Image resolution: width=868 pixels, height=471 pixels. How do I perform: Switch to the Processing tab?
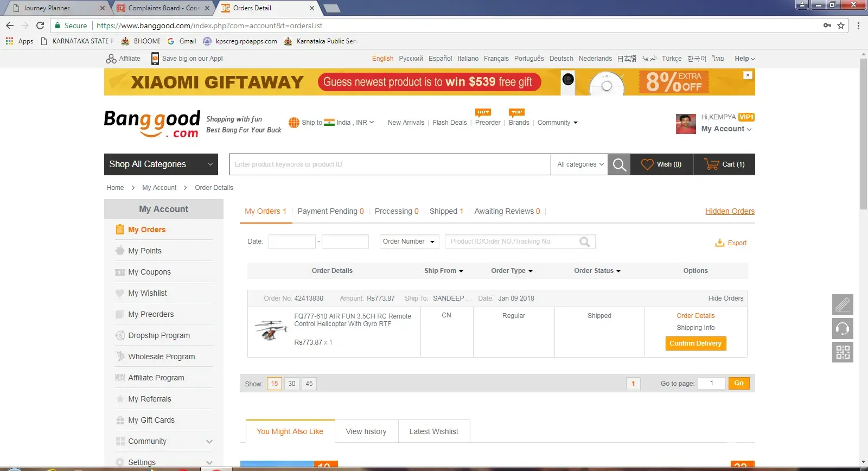[x=397, y=211]
